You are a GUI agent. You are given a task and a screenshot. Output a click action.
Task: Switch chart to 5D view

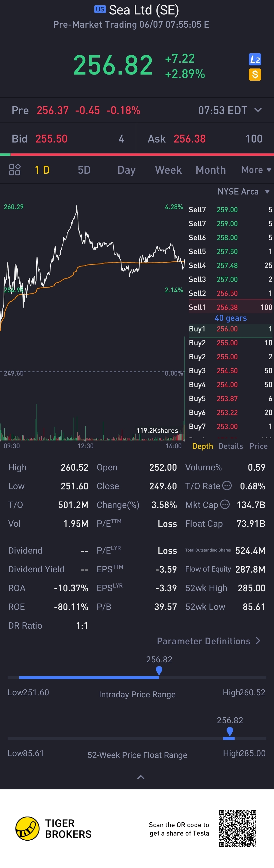pos(84,170)
